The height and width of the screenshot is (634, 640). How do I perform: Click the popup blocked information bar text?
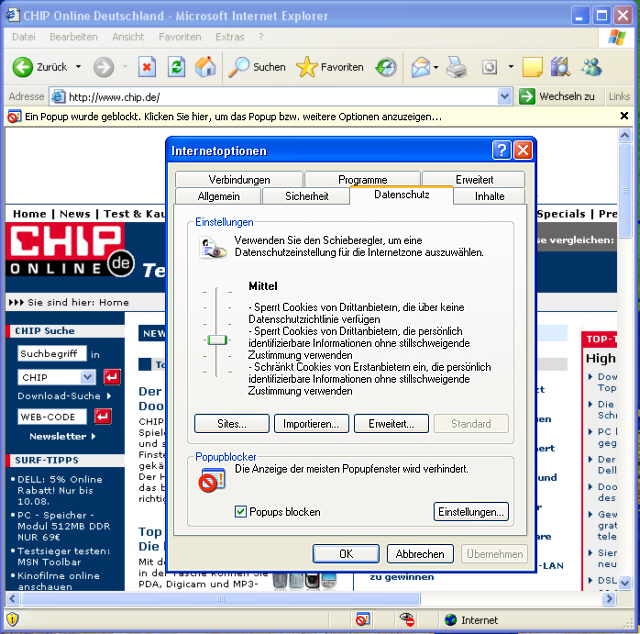(233, 117)
